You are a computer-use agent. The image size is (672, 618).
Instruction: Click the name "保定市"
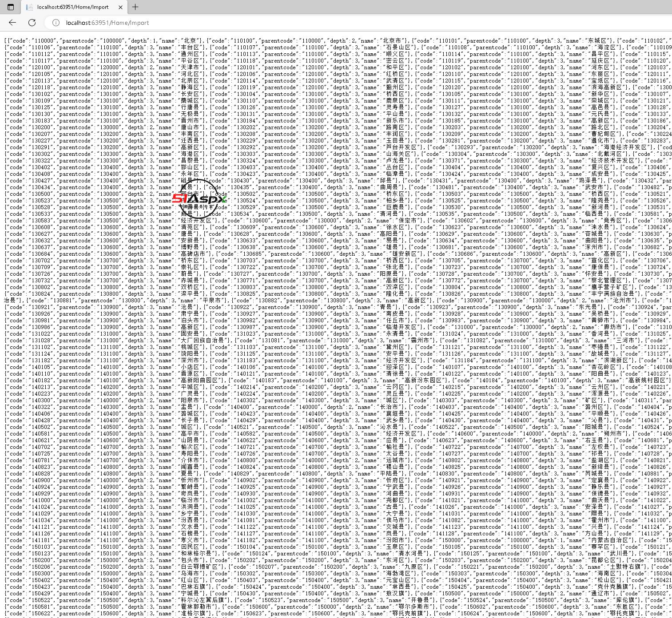[407, 221]
